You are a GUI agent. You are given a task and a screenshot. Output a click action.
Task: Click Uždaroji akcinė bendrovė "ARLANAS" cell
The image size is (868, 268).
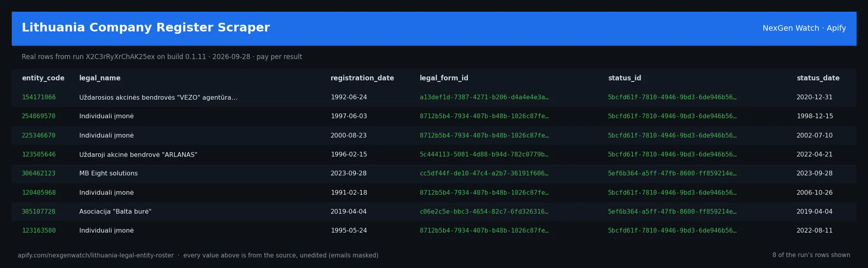tap(138, 155)
